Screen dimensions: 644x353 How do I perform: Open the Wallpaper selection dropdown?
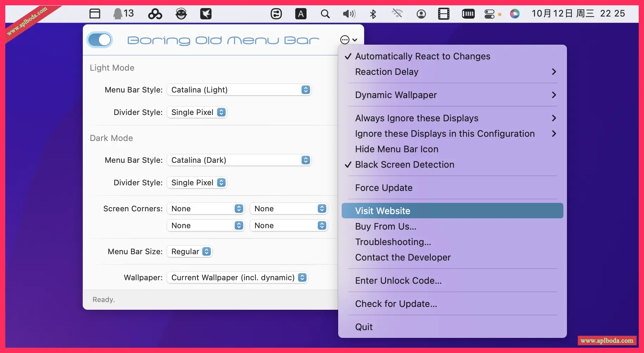pyautogui.click(x=238, y=277)
